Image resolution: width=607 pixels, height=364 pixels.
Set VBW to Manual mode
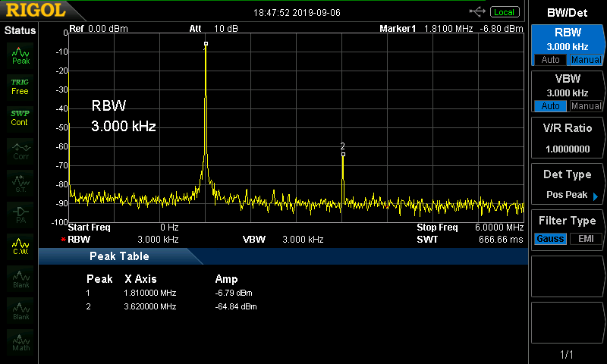point(585,106)
